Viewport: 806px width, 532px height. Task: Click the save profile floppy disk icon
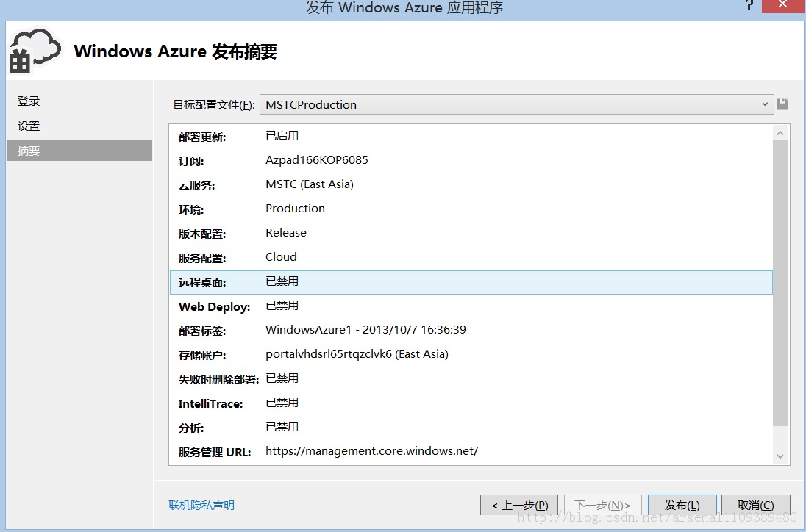[x=782, y=104]
